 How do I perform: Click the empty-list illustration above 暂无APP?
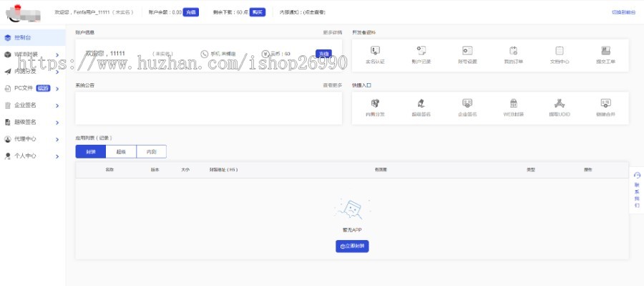tap(352, 210)
